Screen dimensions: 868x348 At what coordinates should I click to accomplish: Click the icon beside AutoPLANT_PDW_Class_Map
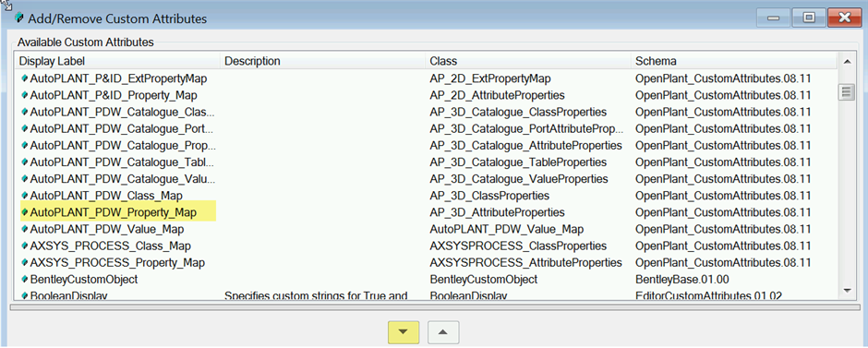(x=24, y=196)
